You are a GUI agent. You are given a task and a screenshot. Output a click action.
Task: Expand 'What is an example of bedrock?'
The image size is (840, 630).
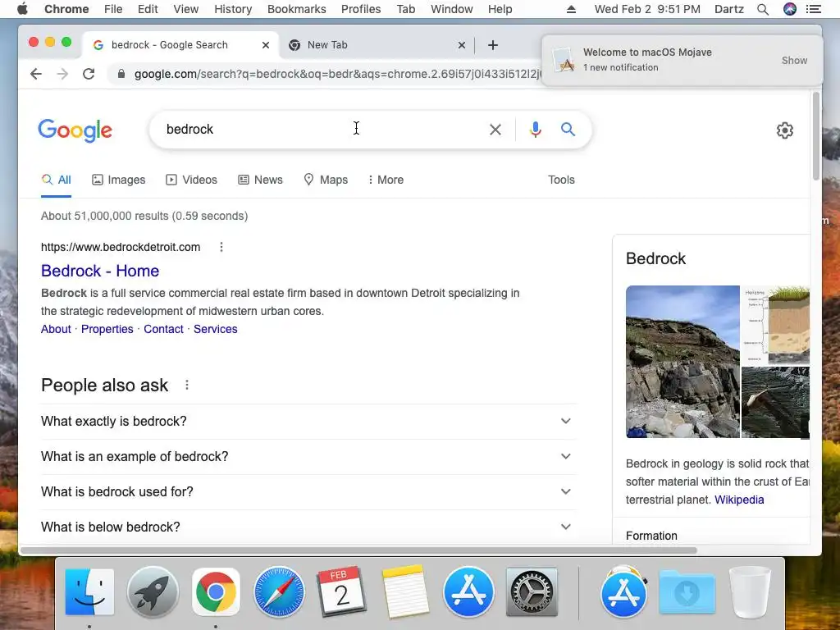coord(308,456)
